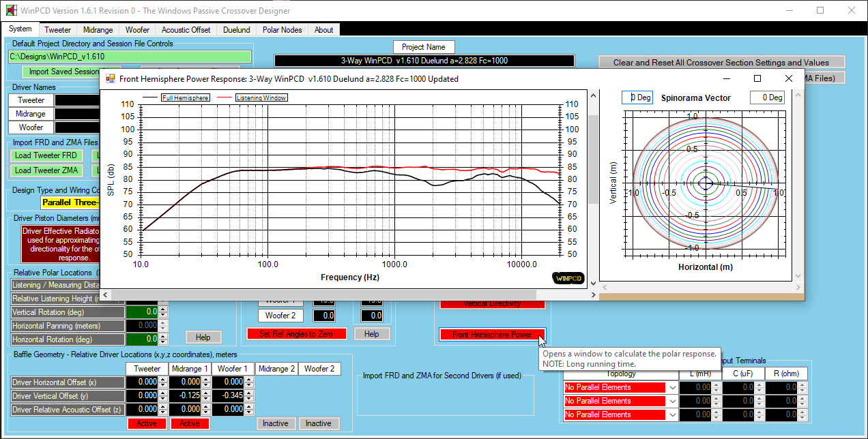Select the Woofer tab
The width and height of the screenshot is (868, 439).
coord(138,30)
